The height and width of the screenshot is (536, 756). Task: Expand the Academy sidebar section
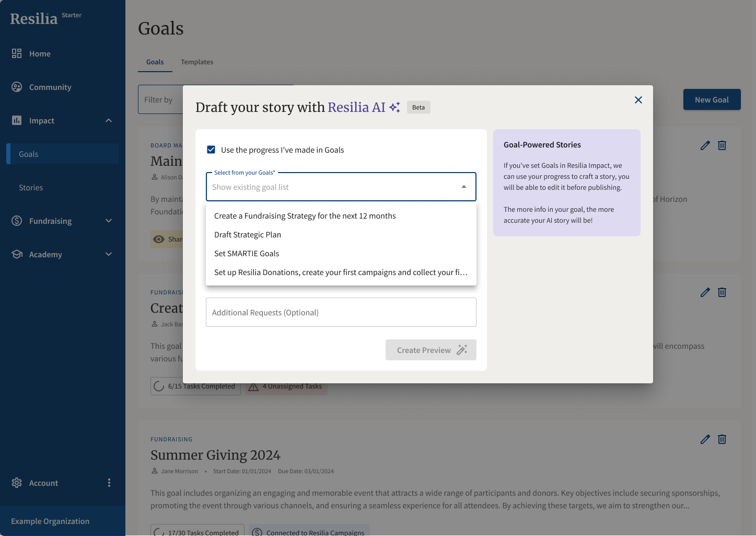click(109, 254)
